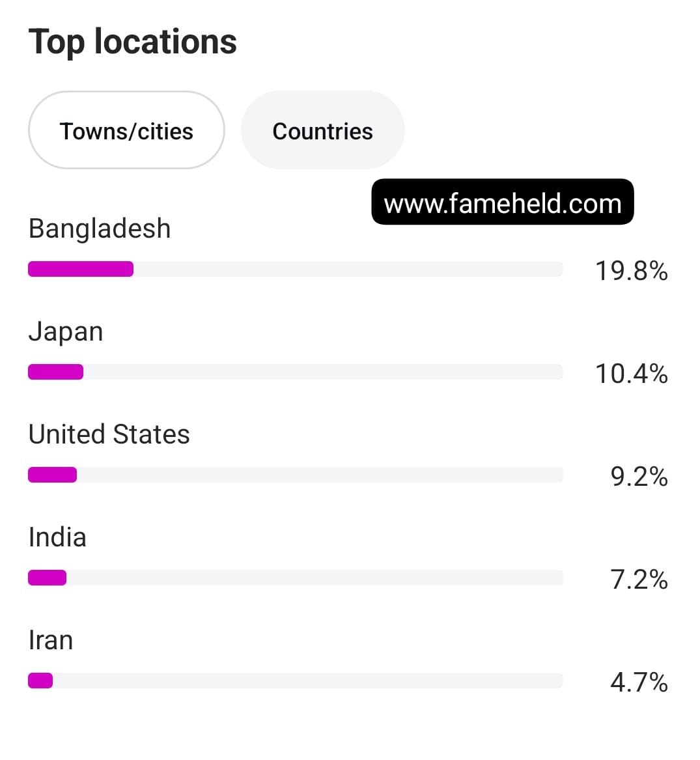The width and height of the screenshot is (700, 760).
Task: Click the Iran progress bar
Action: click(x=296, y=681)
